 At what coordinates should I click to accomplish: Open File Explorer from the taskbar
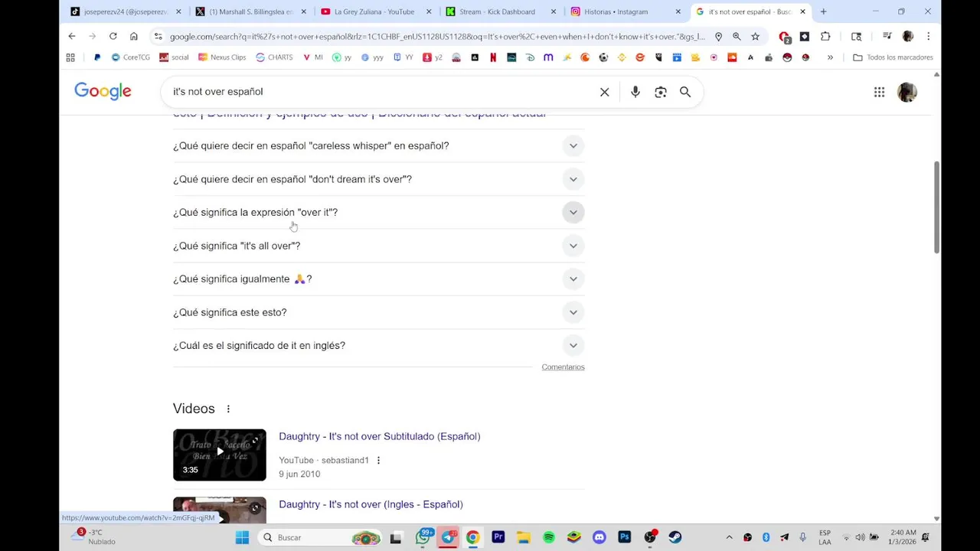(x=524, y=537)
